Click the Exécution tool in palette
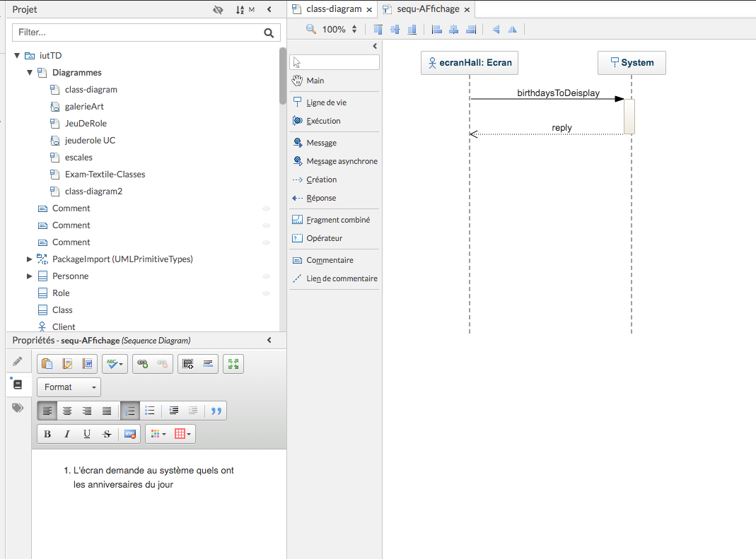Viewport: 756px width, 559px height. click(322, 121)
